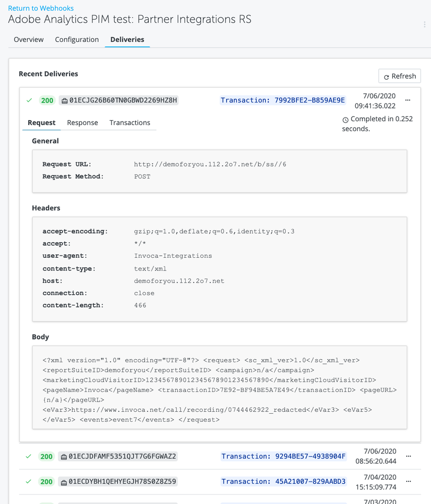The height and width of the screenshot is (504, 431).
Task: Open ellipsis menu for 08:56:20.644 delivery
Action: [x=408, y=456]
